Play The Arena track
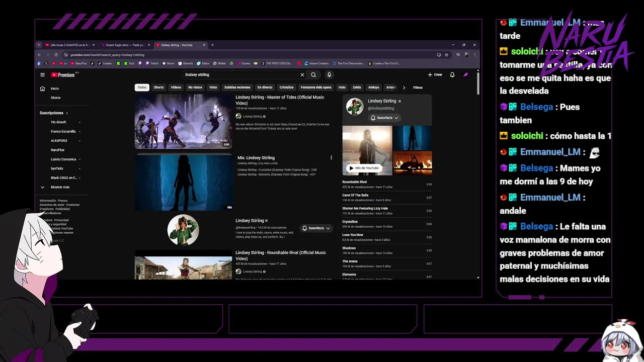Image resolution: width=644 pixels, height=362 pixels. point(387,264)
